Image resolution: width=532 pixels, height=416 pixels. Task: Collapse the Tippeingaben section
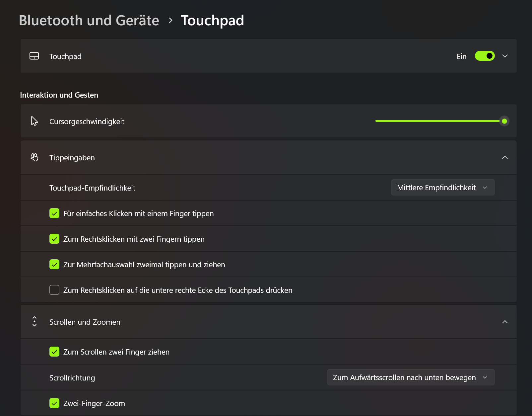[505, 157]
